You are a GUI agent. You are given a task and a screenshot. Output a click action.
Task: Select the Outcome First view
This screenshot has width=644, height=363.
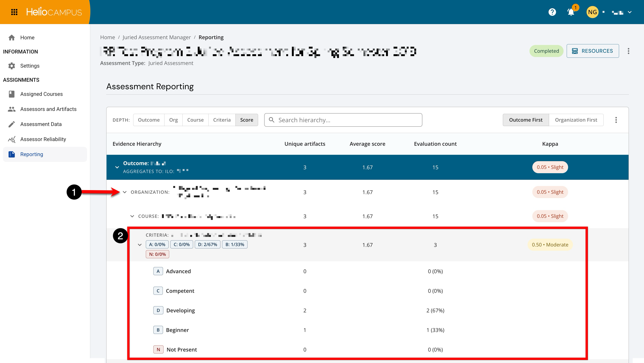point(526,120)
